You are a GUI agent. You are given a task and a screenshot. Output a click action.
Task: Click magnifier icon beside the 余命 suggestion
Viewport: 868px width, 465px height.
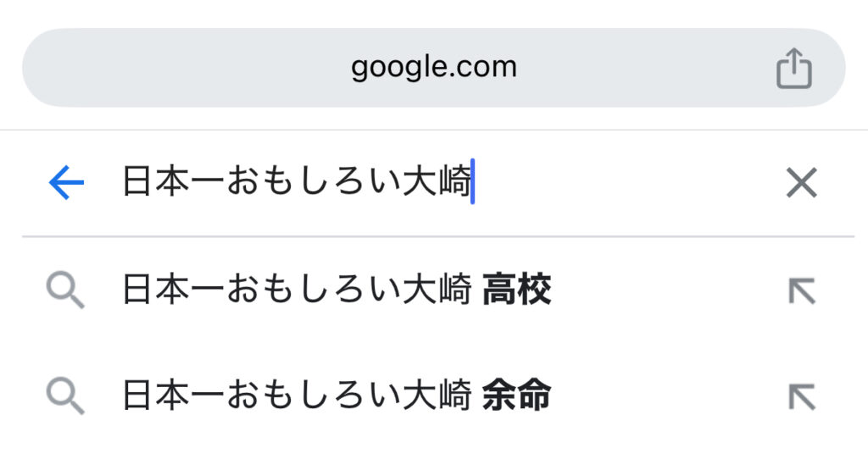tap(65, 396)
